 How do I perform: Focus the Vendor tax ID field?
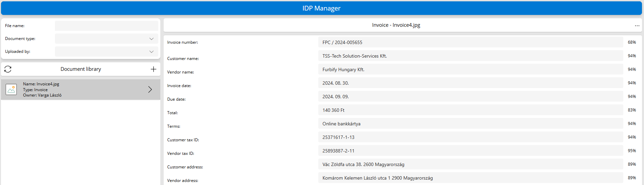[x=470, y=151]
